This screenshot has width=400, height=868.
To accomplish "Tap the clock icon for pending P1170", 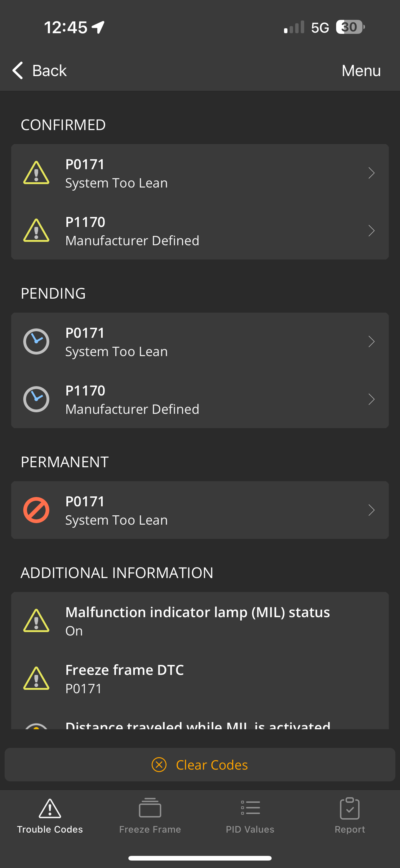I will point(36,399).
